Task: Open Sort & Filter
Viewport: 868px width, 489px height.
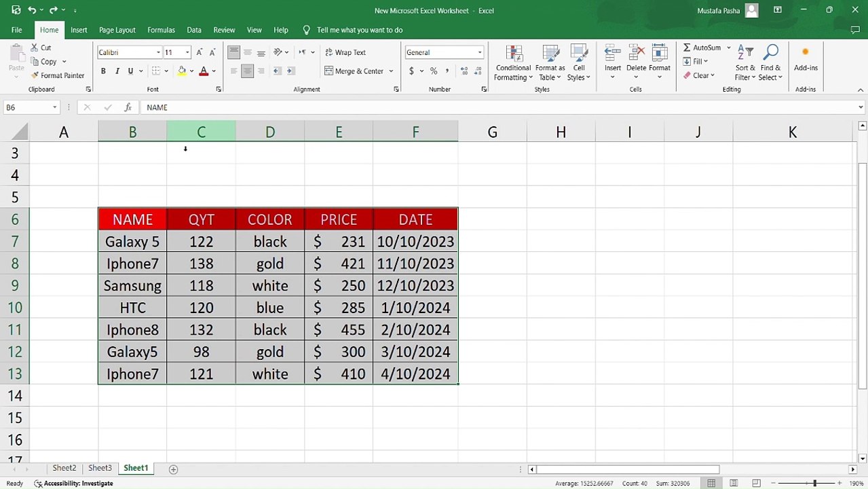Action: tap(745, 62)
